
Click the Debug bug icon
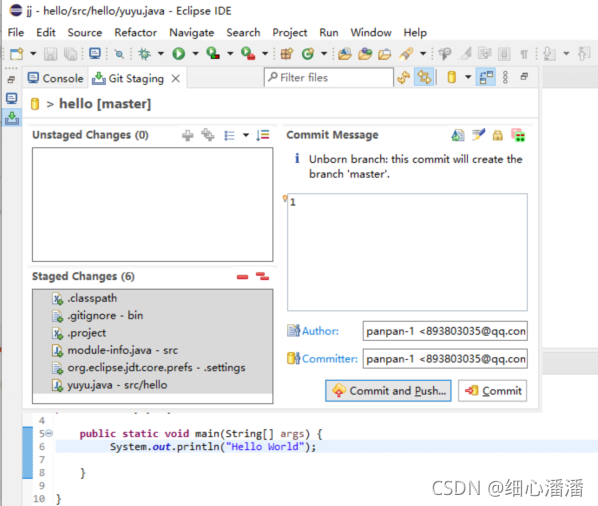click(144, 54)
